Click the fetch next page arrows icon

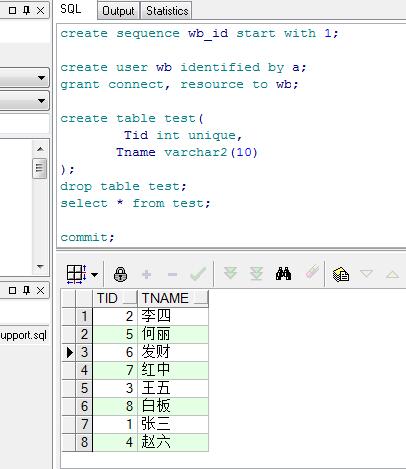pyautogui.click(x=230, y=273)
